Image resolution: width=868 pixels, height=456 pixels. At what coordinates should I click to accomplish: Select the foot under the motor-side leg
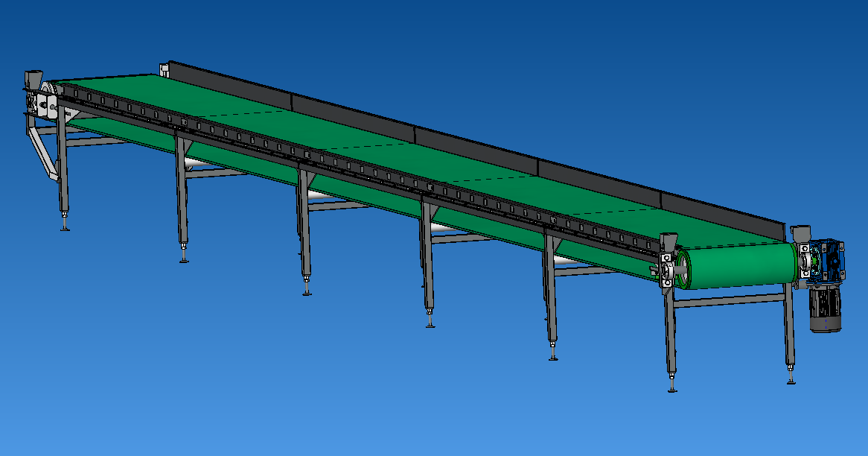point(790,380)
